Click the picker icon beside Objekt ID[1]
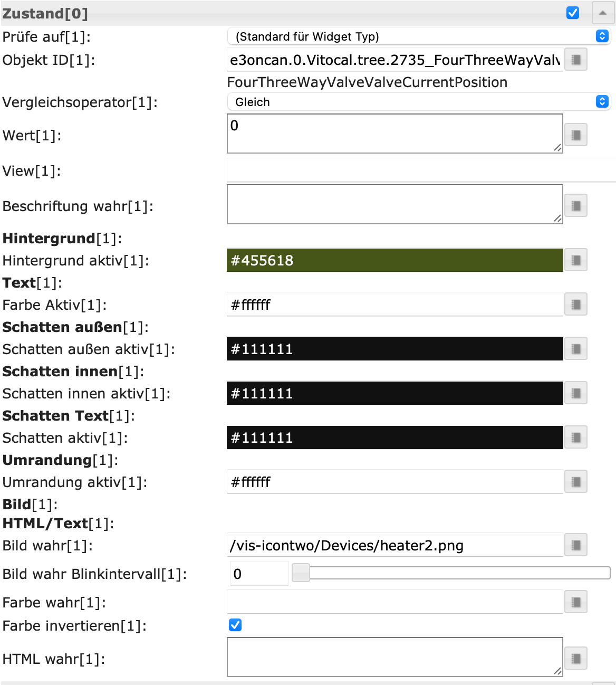The height and width of the screenshot is (685, 616). 576,60
